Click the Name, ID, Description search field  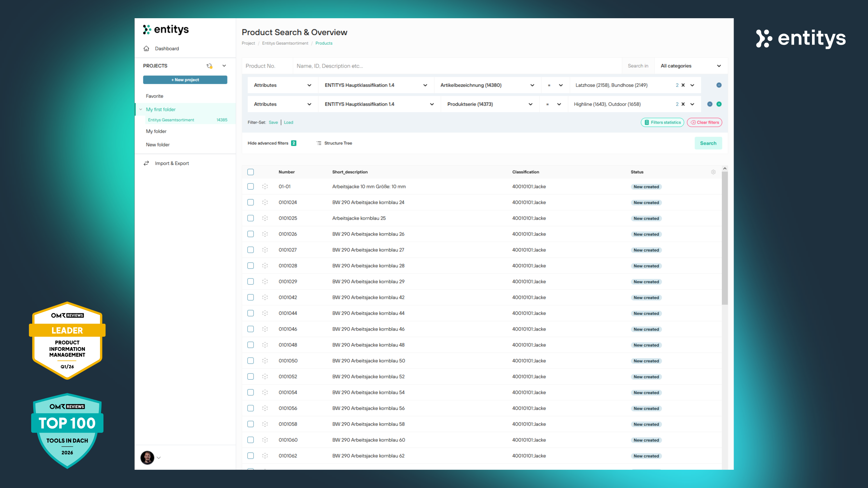[457, 66]
